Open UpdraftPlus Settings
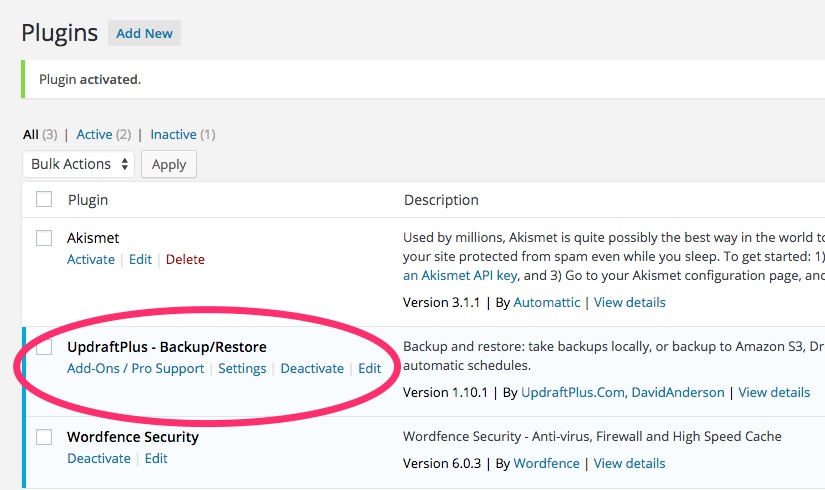Screen dimensions: 825x490 (x=242, y=368)
